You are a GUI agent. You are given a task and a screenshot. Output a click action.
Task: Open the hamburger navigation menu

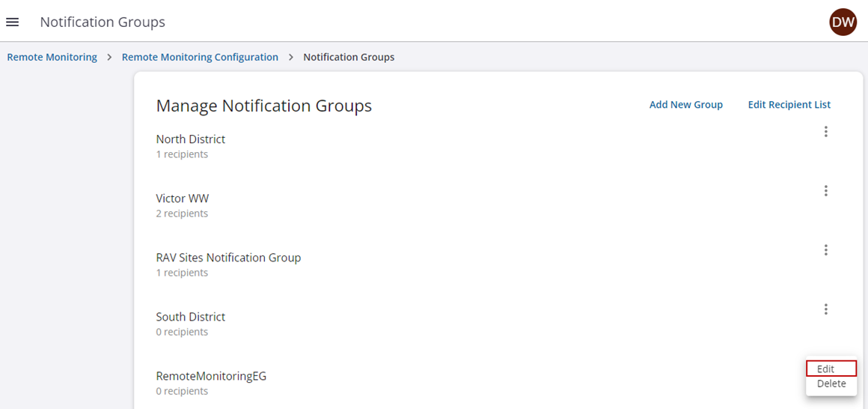(x=12, y=22)
